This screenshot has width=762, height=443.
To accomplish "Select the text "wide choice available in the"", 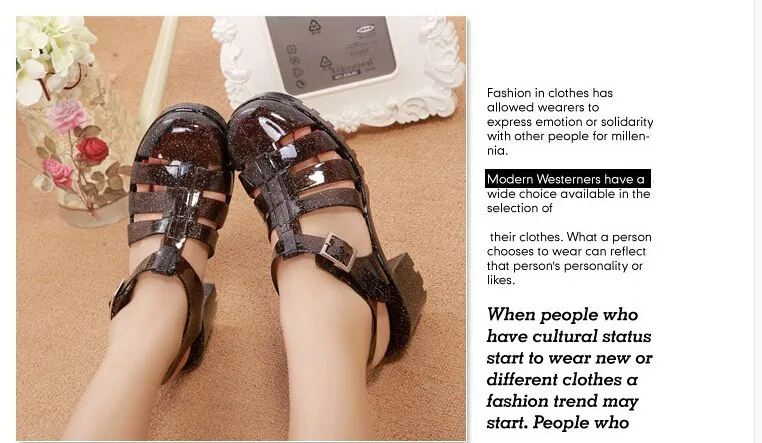I will tap(568, 194).
